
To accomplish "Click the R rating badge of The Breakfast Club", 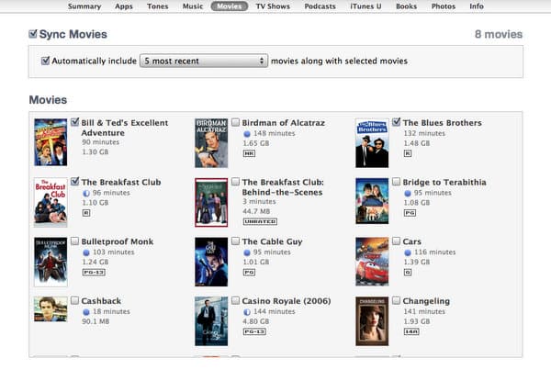I will 86,213.
